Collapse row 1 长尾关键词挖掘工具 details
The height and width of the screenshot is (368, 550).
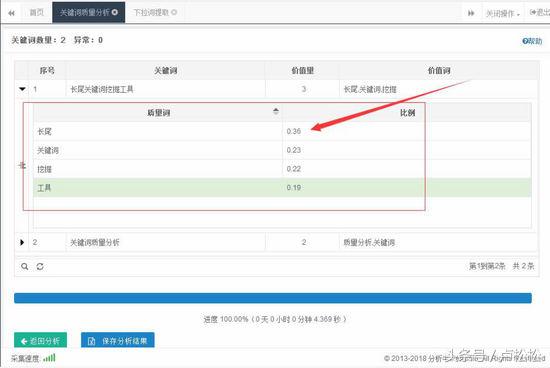(x=22, y=89)
